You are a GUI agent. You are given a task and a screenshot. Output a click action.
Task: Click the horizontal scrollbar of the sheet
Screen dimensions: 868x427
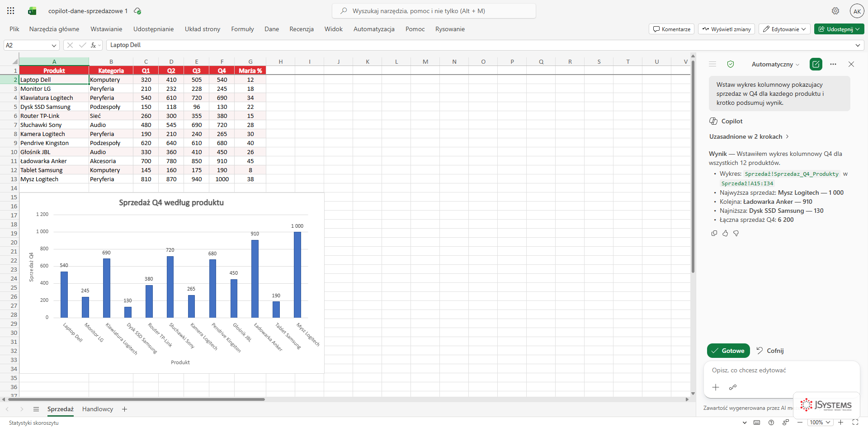[136, 399]
